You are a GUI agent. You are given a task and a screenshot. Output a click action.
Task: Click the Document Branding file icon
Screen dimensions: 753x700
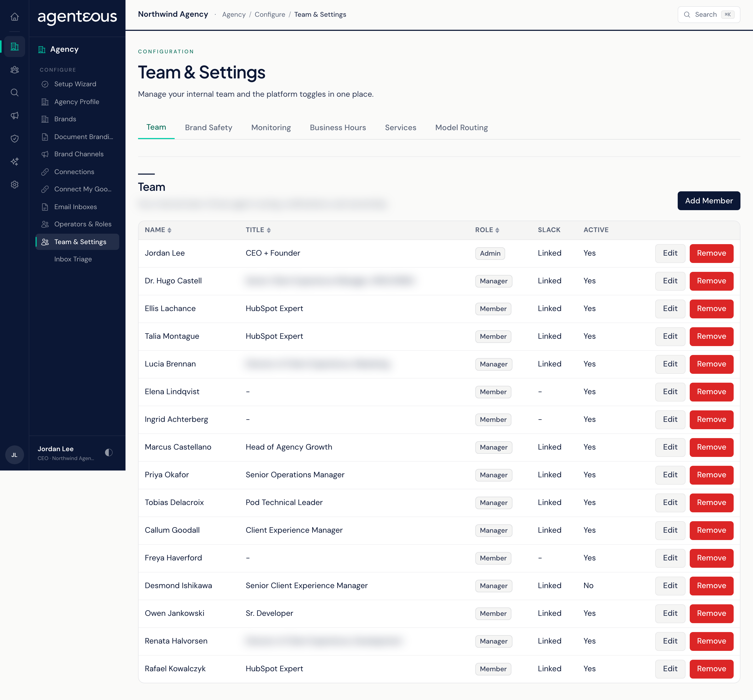(x=45, y=137)
